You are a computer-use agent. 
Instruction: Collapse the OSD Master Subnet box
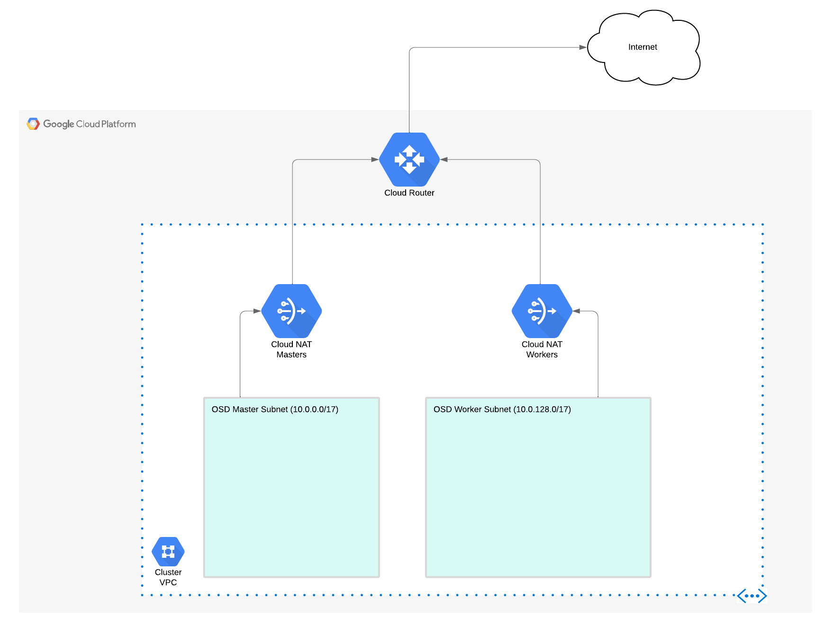point(291,488)
